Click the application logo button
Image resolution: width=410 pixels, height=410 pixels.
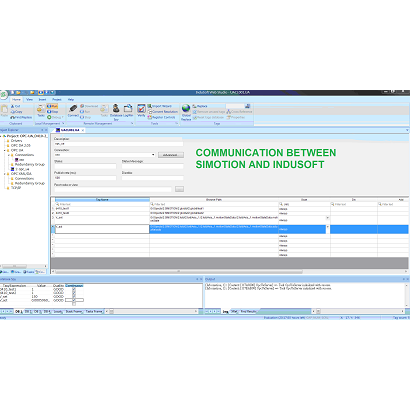[x=3, y=95]
